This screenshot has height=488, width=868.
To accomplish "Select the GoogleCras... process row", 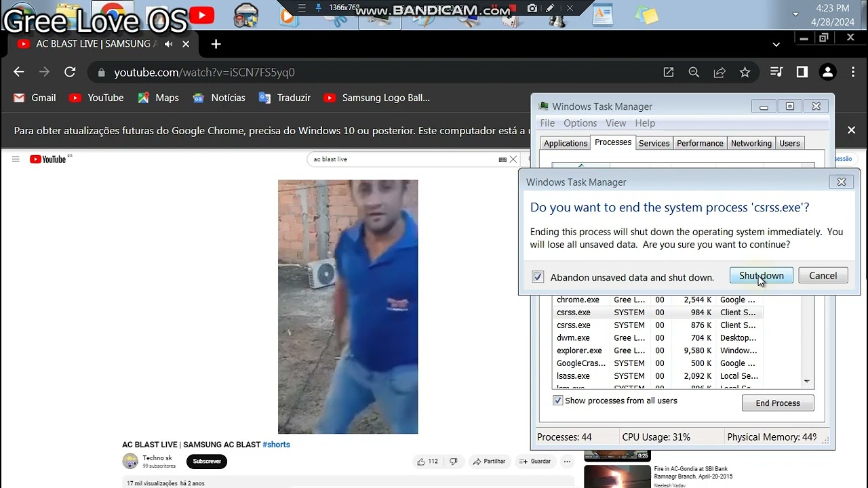I will [x=658, y=363].
